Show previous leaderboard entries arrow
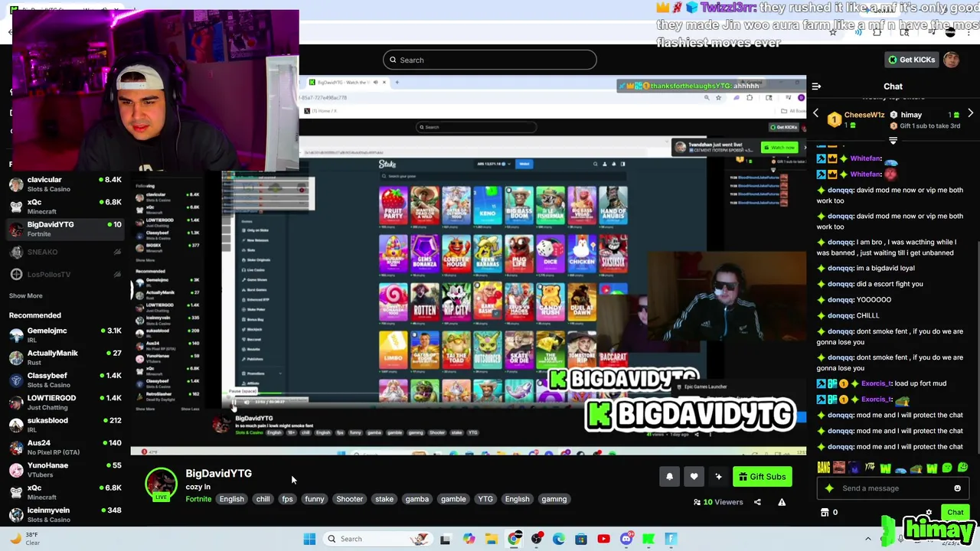The height and width of the screenshot is (551, 980). click(815, 114)
